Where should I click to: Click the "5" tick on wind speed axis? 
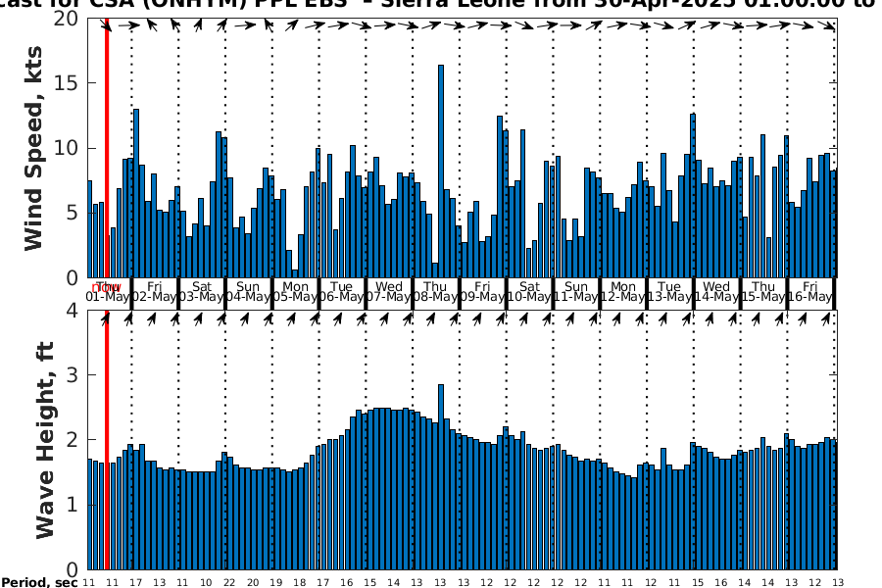click(x=72, y=214)
